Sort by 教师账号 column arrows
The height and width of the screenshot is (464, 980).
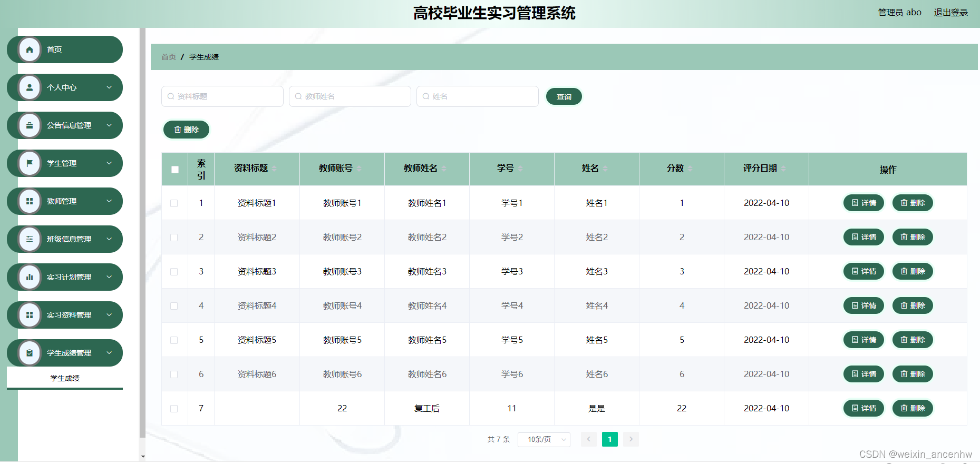[x=359, y=169]
